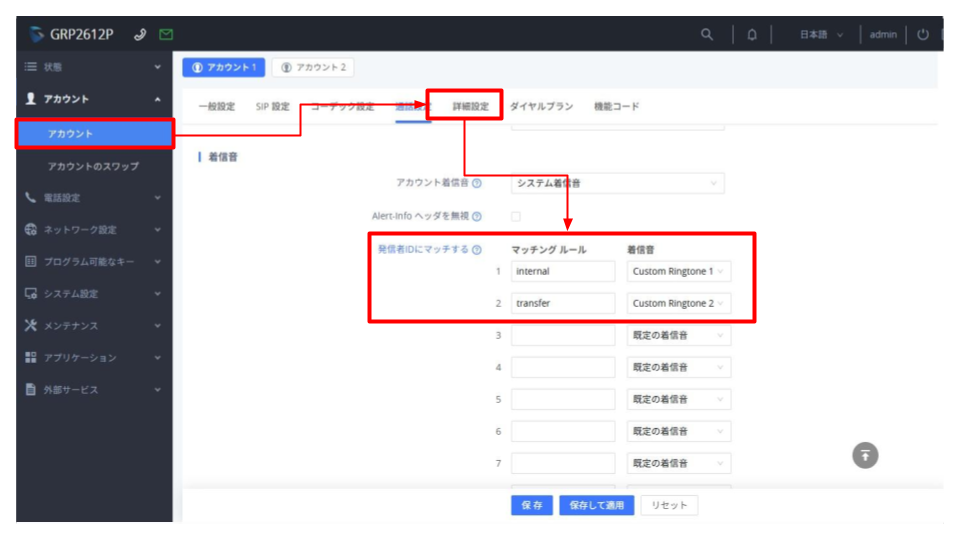Click the power logout icon
The height and width of the screenshot is (540, 960).
(x=923, y=34)
